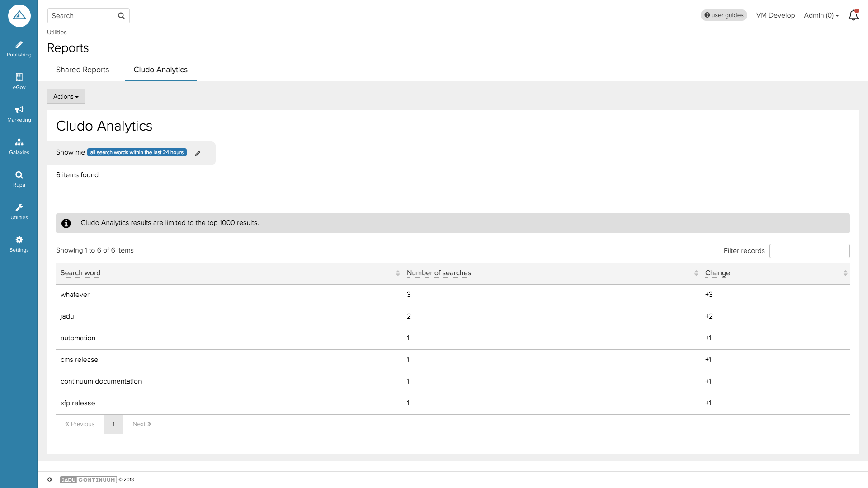Edit the Show me filter pencil

tap(198, 154)
